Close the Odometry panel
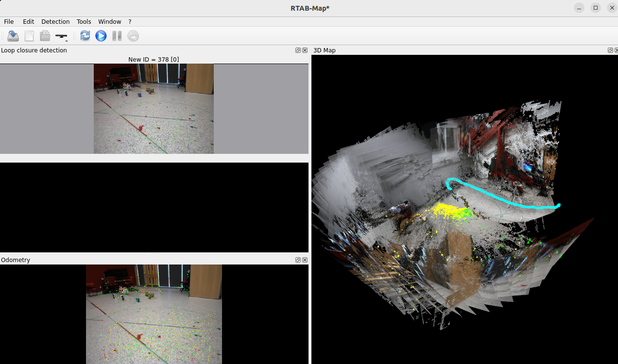 click(305, 260)
